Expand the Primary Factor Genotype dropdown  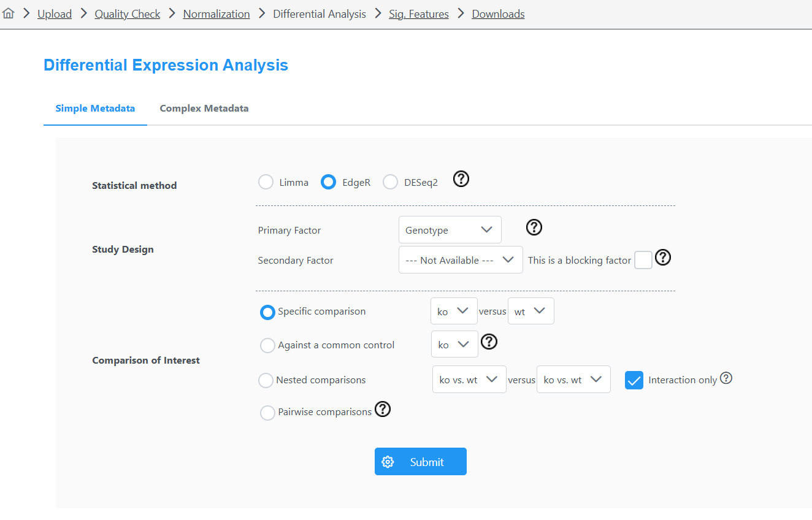[450, 230]
